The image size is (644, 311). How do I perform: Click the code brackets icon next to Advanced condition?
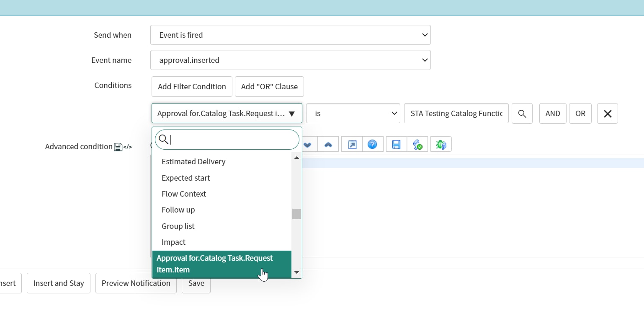click(128, 147)
